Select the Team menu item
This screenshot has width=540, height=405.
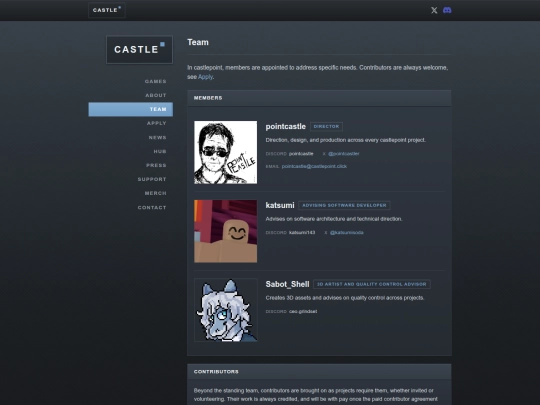[131, 109]
